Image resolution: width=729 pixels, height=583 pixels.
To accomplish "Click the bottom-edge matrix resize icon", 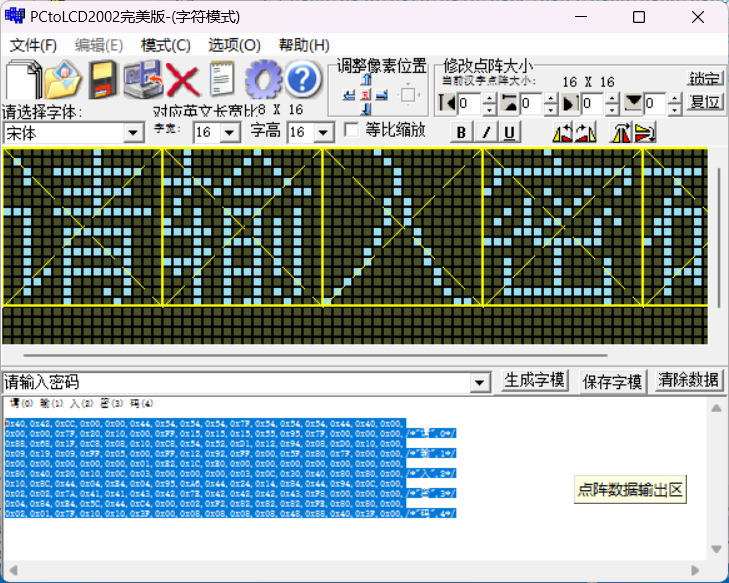I will 633,103.
